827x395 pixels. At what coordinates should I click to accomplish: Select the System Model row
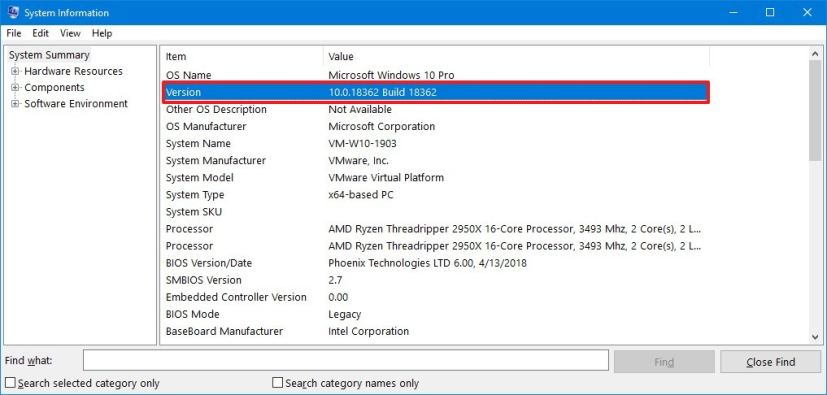click(435, 178)
